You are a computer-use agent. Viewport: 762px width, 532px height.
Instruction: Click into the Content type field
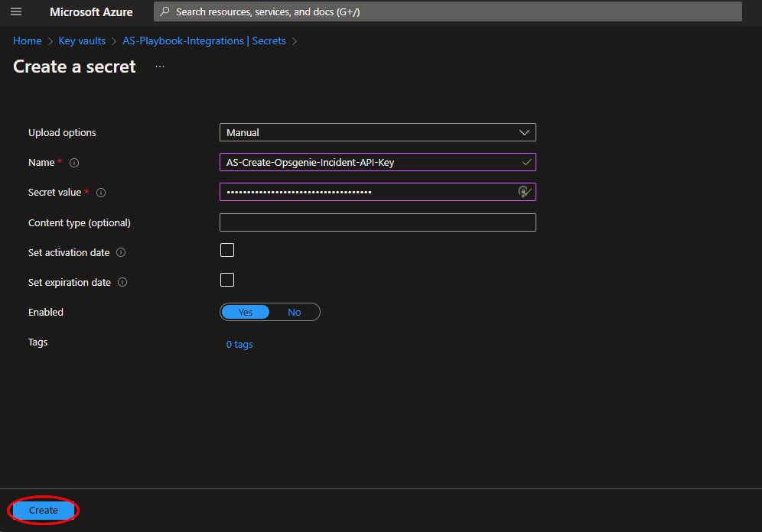click(x=378, y=222)
